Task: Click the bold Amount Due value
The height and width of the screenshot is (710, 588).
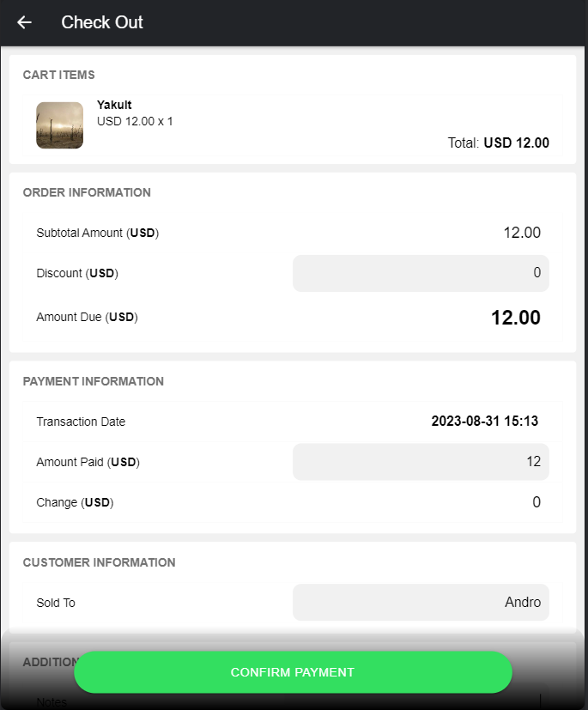Action: tap(515, 318)
